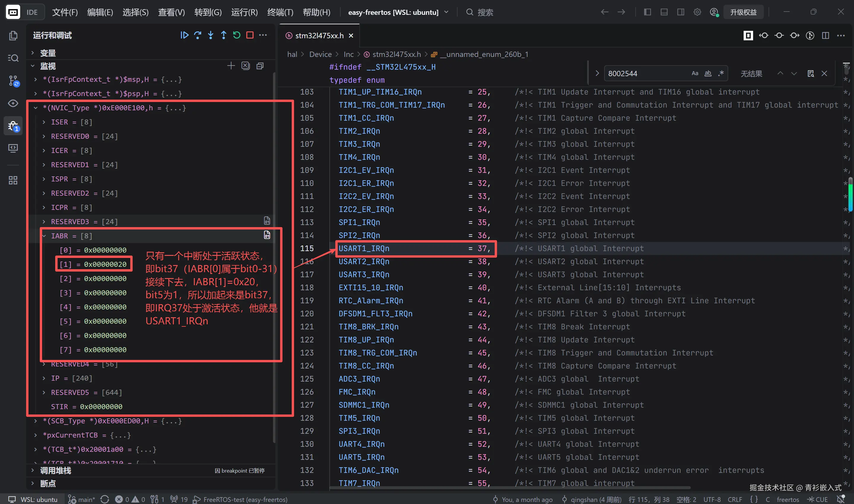Toggle Match Case in the find box
Image resolution: width=854 pixels, height=504 pixels.
coord(695,73)
